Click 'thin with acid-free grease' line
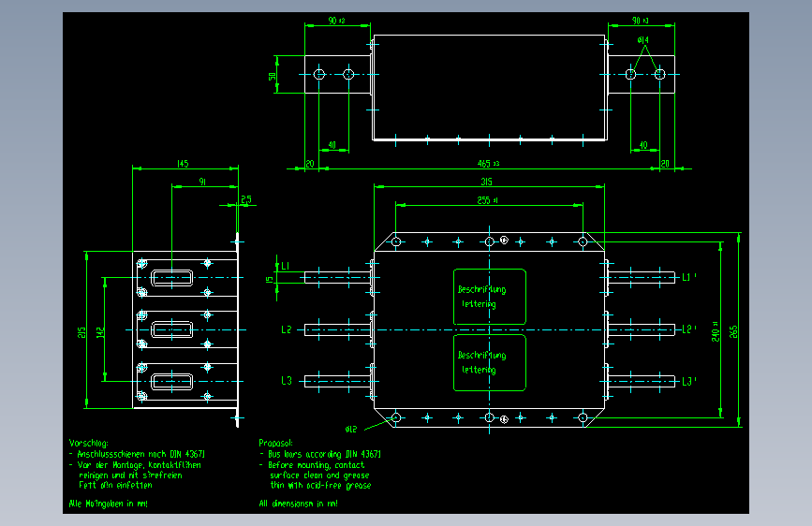The image size is (812, 526). pos(320,485)
